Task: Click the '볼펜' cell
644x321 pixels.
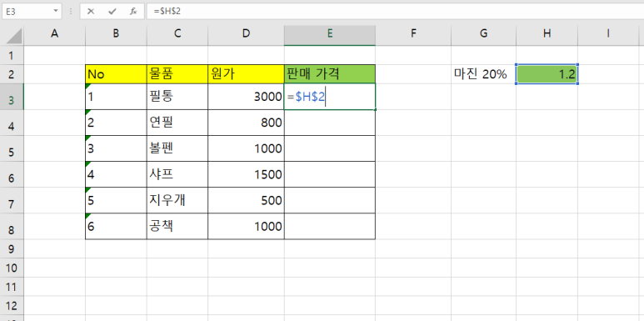Action: 177,148
